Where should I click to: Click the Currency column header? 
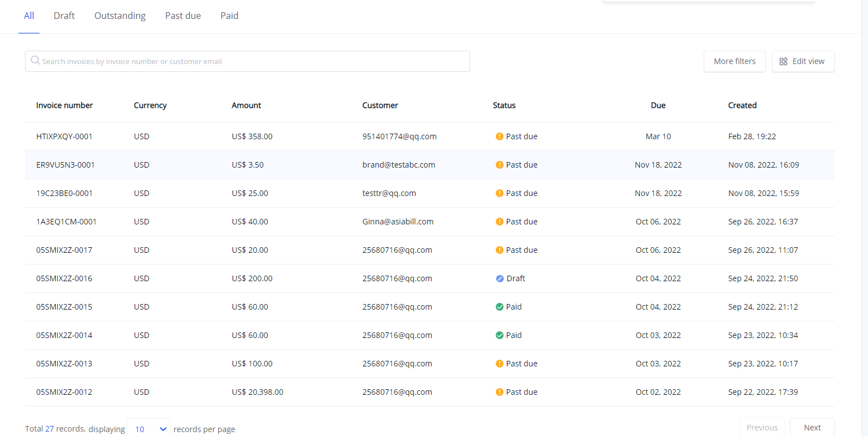150,105
